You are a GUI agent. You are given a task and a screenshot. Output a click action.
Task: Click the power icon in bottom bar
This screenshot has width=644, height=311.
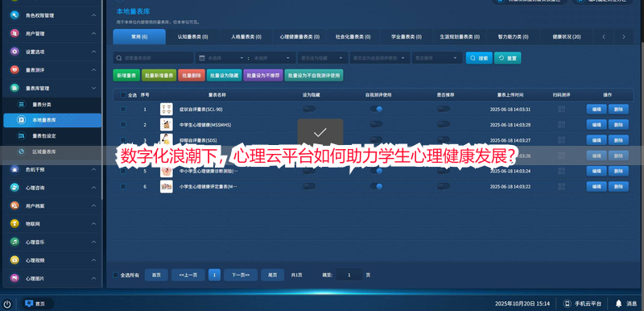click(x=7, y=304)
